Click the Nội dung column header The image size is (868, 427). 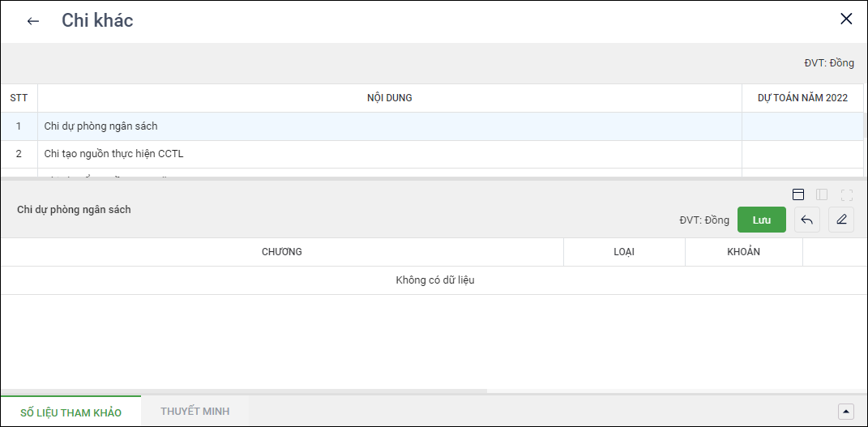tap(389, 98)
